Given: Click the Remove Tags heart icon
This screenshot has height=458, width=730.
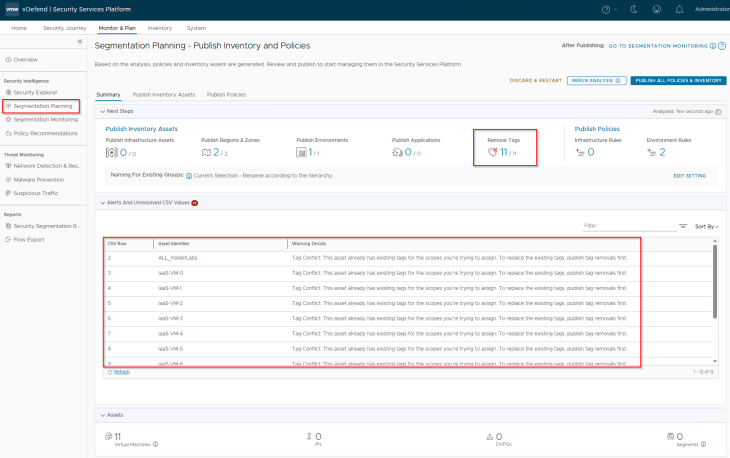Looking at the screenshot, I should [493, 153].
